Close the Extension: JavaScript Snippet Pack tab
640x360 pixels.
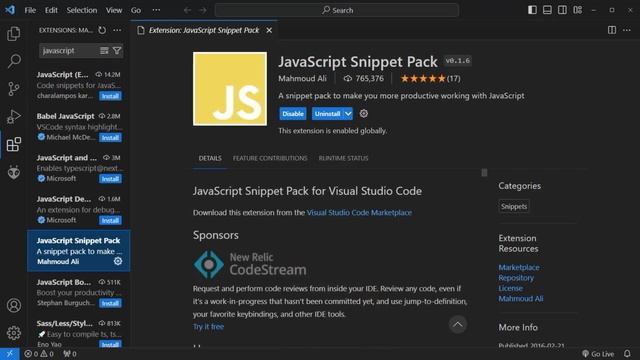point(269,30)
